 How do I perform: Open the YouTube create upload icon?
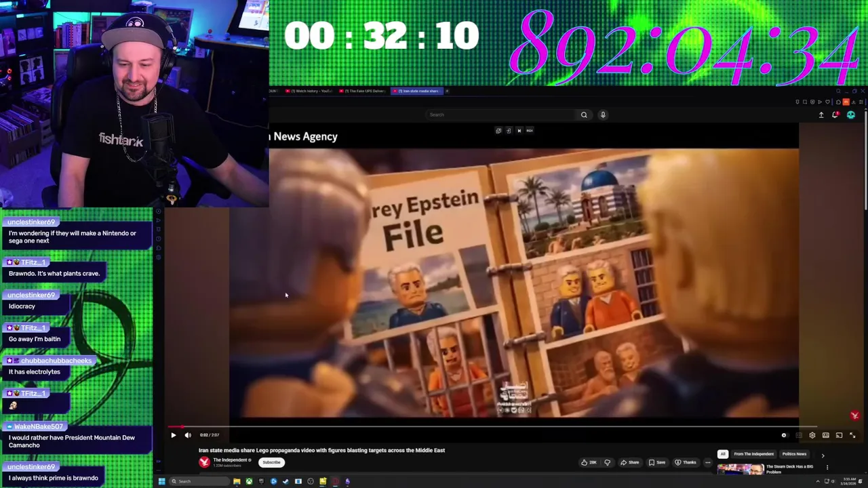[821, 115]
